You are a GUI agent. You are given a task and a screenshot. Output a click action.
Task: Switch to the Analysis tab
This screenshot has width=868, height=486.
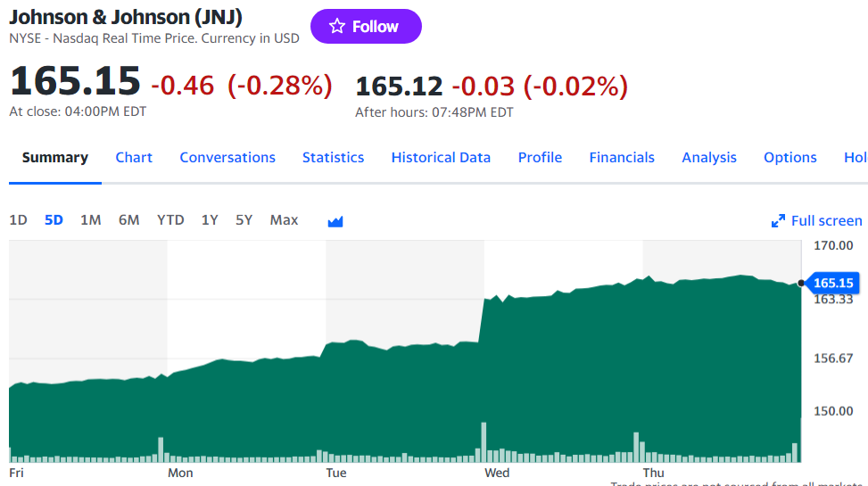pos(709,158)
